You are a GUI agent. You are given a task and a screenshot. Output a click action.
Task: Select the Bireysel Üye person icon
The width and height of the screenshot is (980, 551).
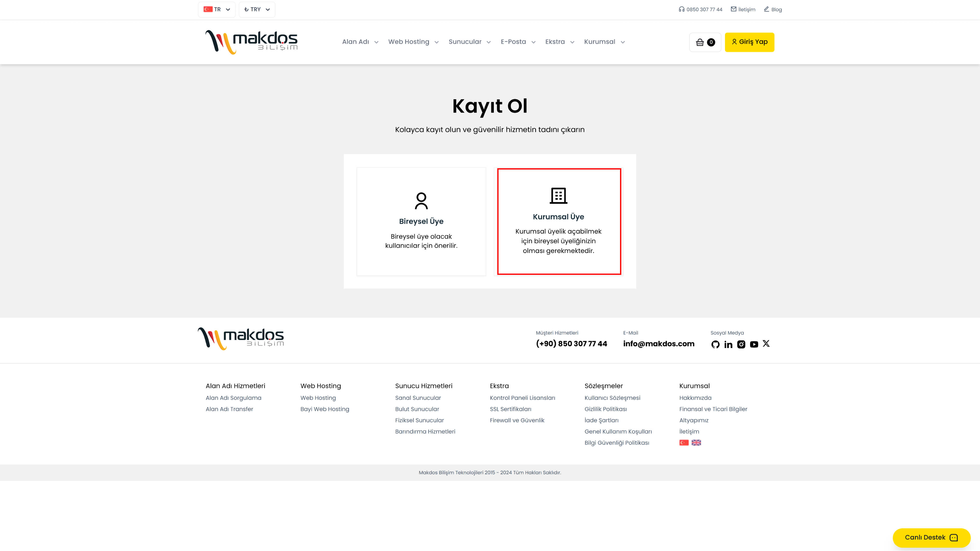421,201
